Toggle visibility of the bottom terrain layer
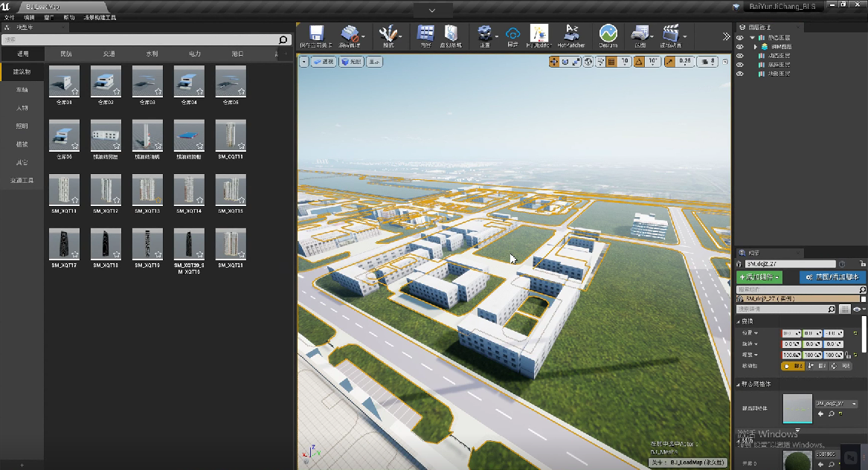The width and height of the screenshot is (868, 470). (740, 74)
